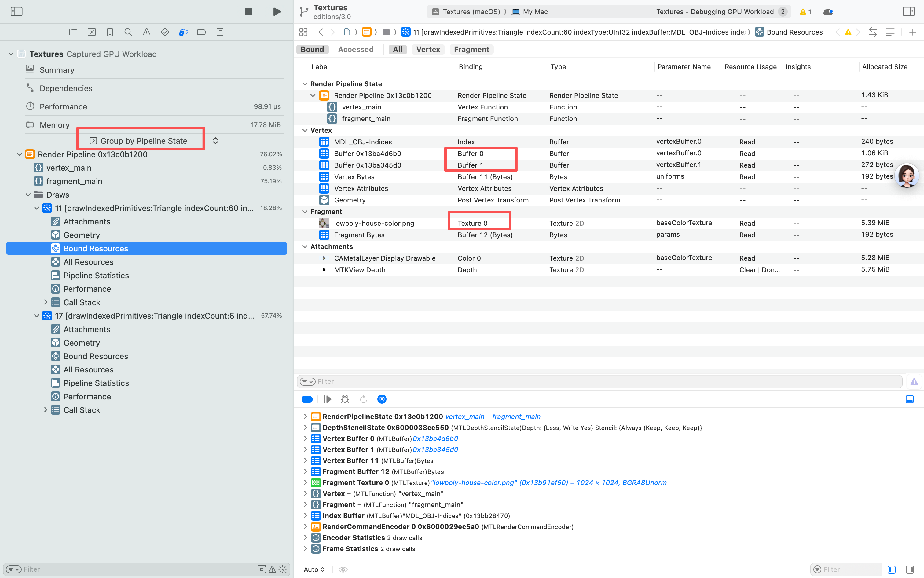Open the breakpoint navigator
The image size is (924, 578).
pos(202,32)
